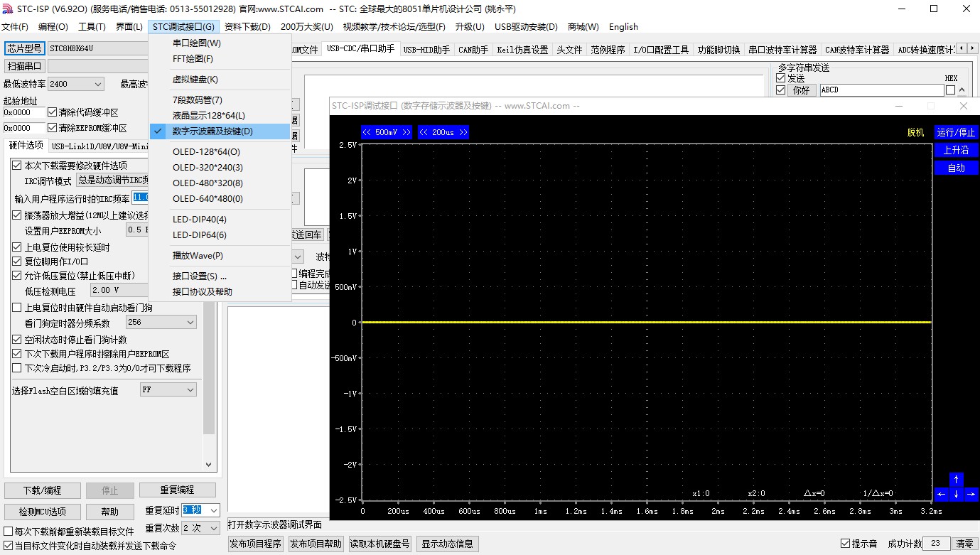
Task: Toggle 复位脚用作I/O口 option
Action: (17, 262)
